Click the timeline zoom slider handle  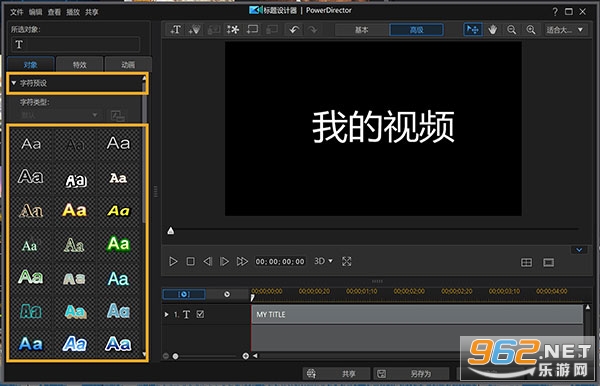click(175, 356)
